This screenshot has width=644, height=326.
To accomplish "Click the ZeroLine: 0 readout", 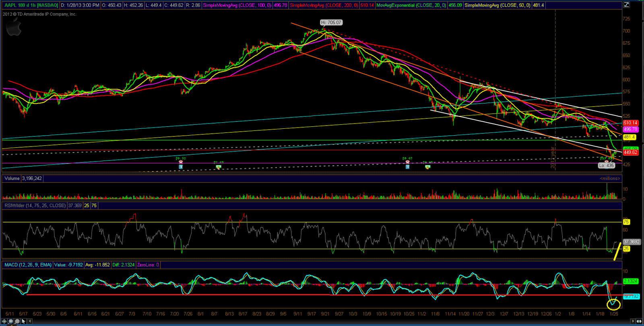I will 148,265.
